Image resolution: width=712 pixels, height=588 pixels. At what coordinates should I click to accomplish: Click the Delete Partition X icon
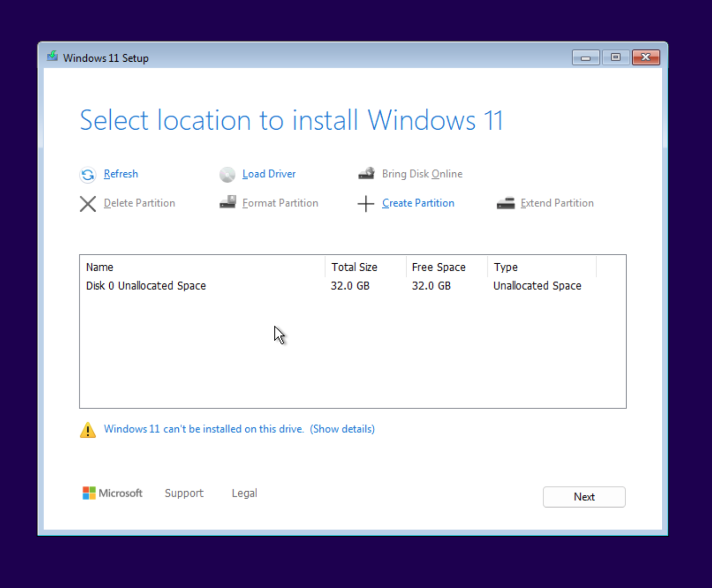pyautogui.click(x=88, y=204)
